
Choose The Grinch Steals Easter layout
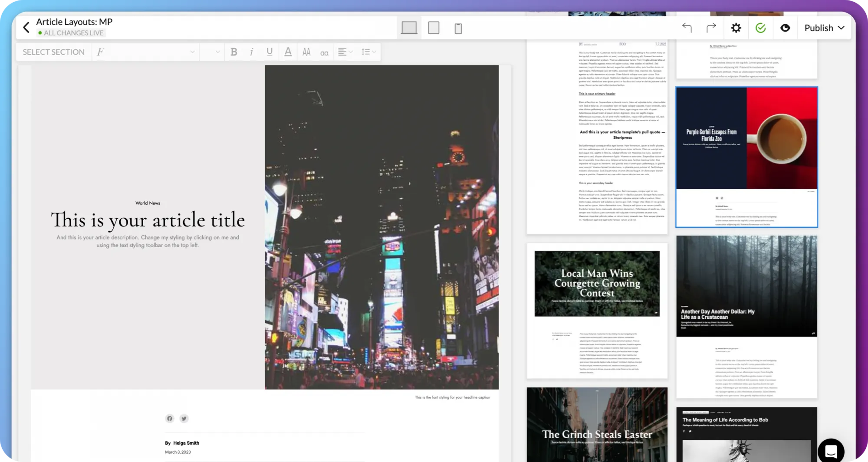(x=597, y=424)
